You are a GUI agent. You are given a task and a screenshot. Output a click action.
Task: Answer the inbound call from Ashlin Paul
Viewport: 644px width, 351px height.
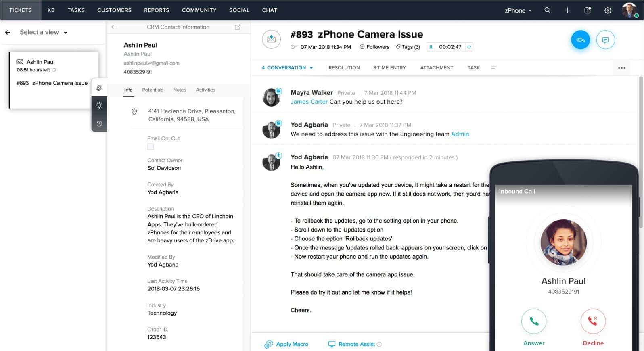(533, 322)
